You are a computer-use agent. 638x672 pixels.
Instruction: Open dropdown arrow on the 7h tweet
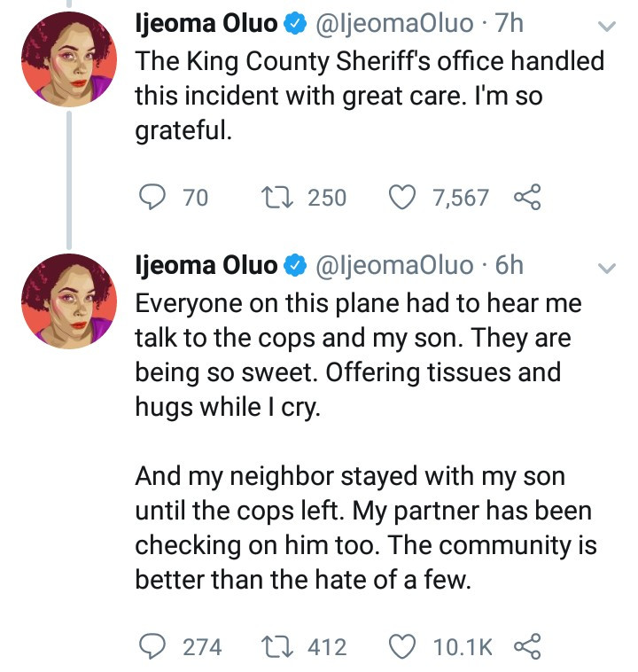coord(607,27)
